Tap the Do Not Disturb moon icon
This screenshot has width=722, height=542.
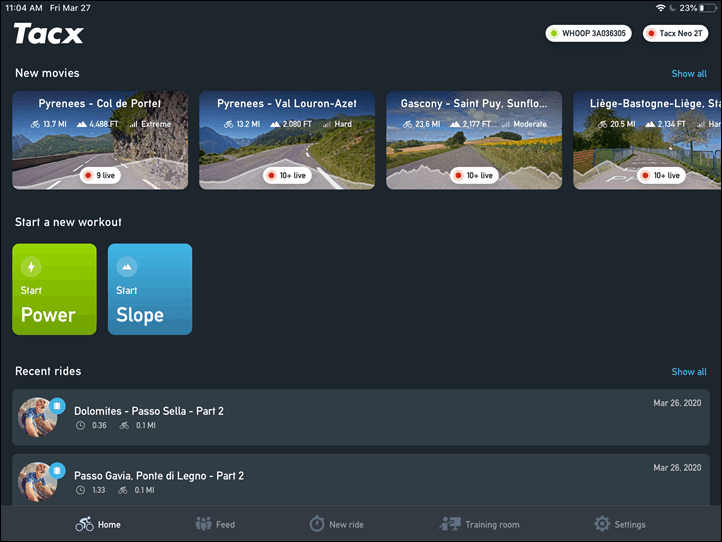[x=672, y=8]
